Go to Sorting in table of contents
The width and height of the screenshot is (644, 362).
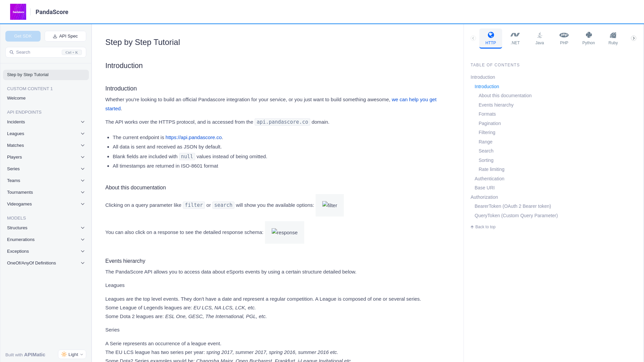486,161
